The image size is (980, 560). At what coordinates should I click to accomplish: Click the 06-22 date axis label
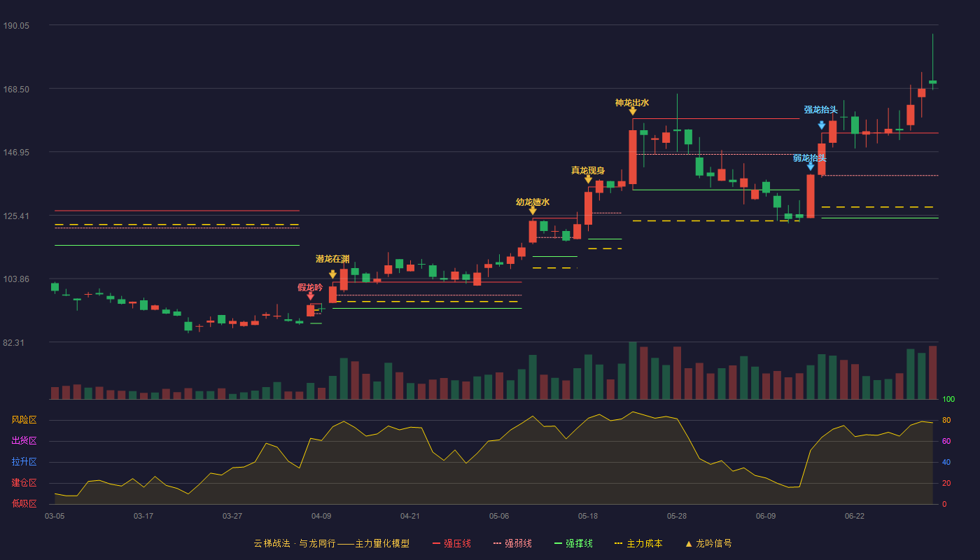(x=855, y=516)
